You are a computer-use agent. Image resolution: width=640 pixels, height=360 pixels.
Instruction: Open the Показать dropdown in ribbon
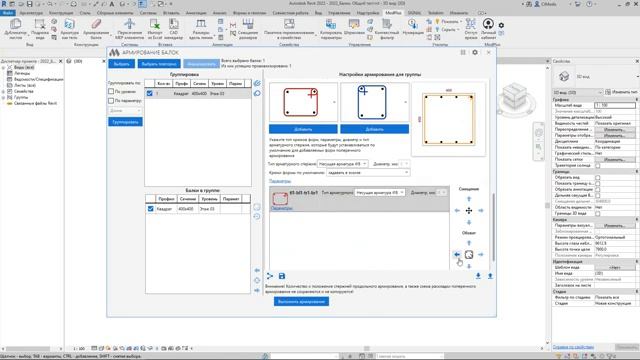(x=449, y=21)
